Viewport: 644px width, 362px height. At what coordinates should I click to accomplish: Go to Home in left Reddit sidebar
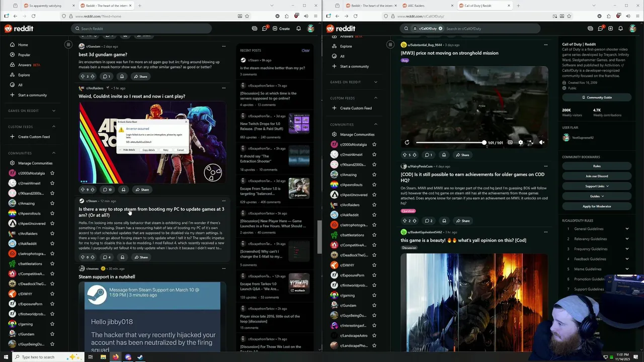pos(23,45)
